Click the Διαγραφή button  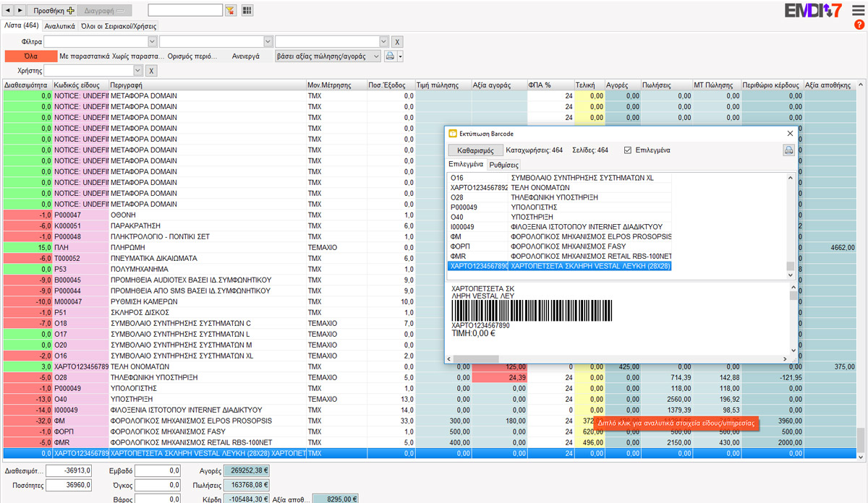tap(103, 10)
